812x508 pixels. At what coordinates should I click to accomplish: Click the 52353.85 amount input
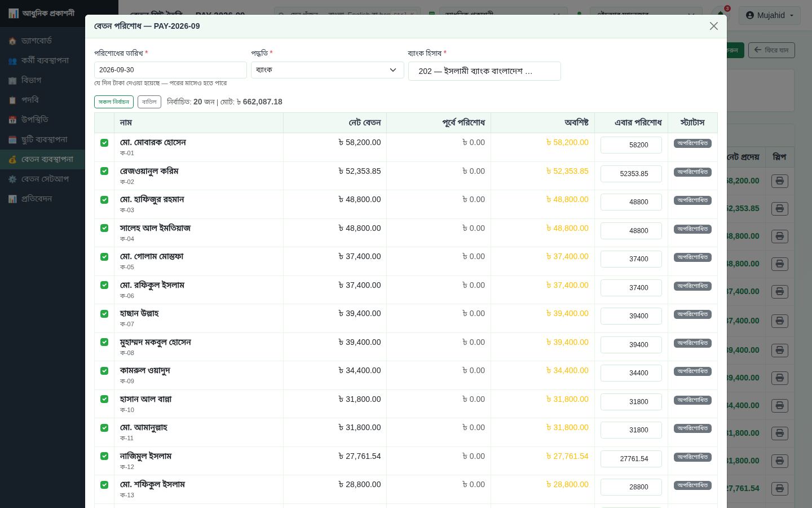pyautogui.click(x=631, y=174)
